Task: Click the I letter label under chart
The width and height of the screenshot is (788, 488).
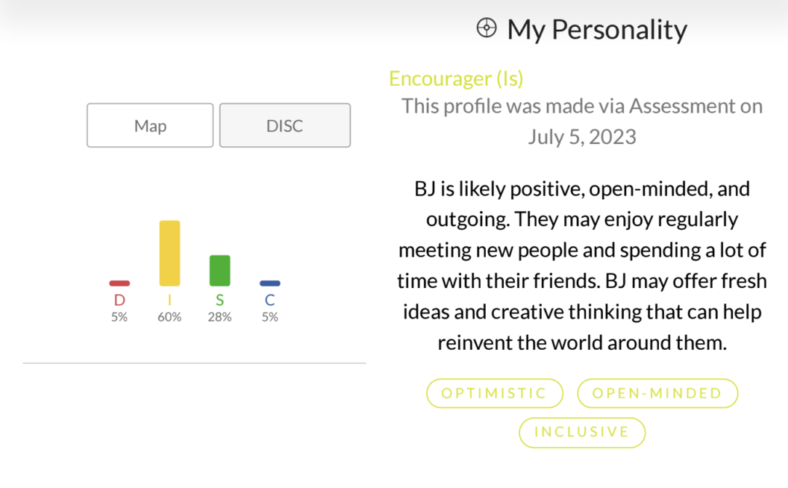Action: tap(169, 300)
